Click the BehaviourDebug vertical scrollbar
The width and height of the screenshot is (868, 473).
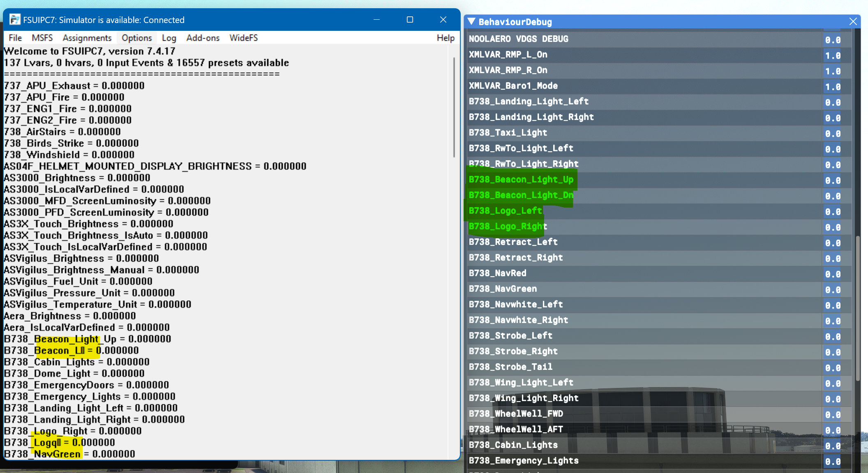click(x=858, y=308)
